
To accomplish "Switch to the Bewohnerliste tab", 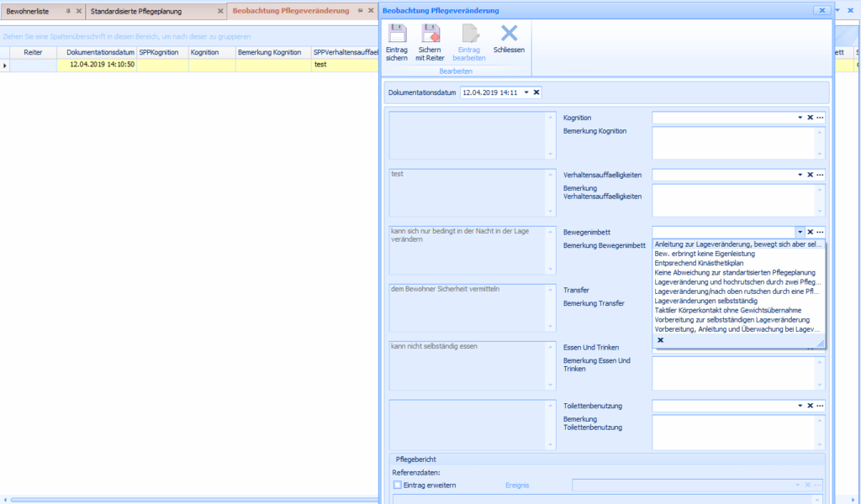I will [28, 11].
